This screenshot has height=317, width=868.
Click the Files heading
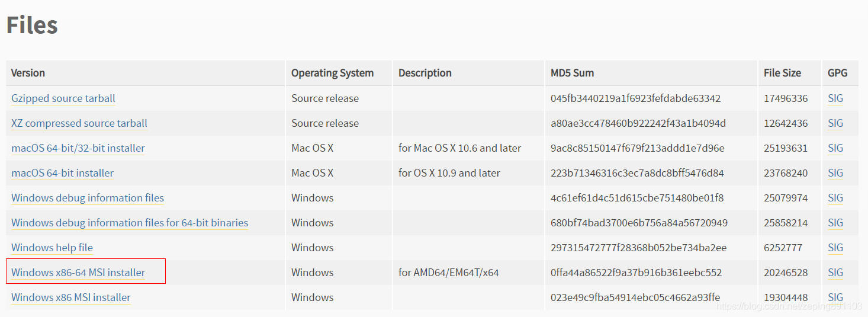32,25
